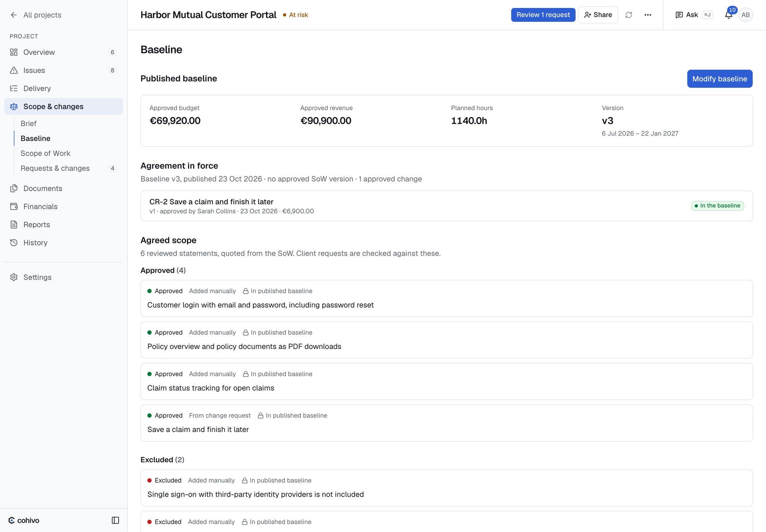Open Issues warning triangle icon
766x532 pixels.
click(14, 70)
